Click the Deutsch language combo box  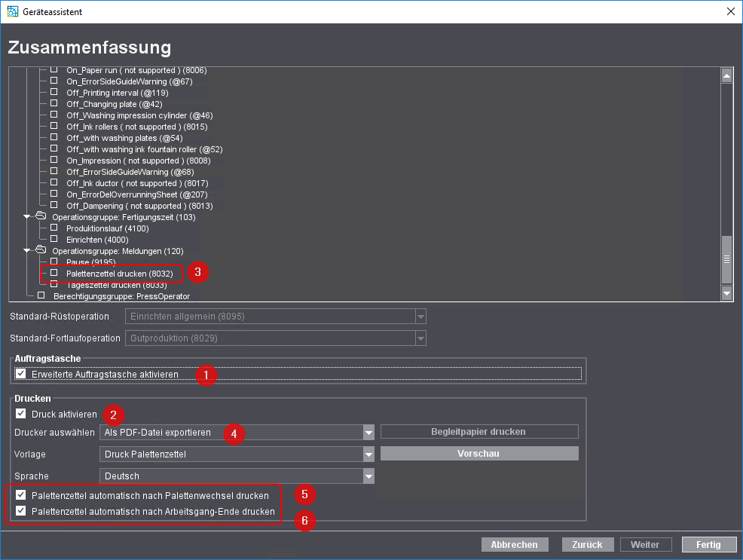click(237, 476)
